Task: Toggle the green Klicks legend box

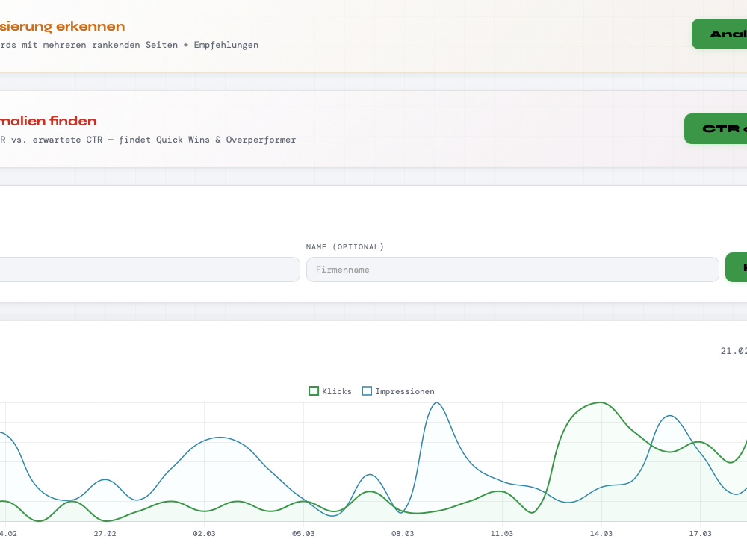Action: (314, 391)
